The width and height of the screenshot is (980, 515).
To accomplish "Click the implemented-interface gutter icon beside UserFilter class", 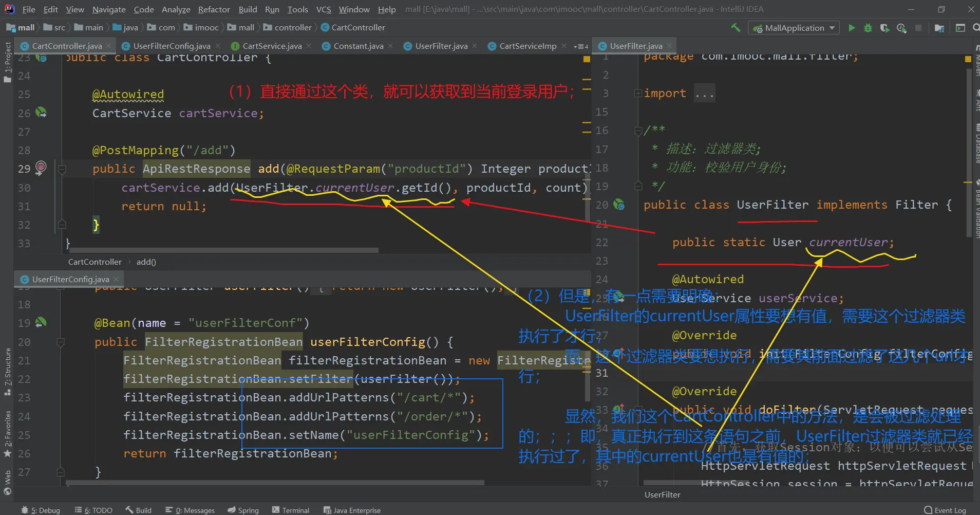I will point(619,205).
